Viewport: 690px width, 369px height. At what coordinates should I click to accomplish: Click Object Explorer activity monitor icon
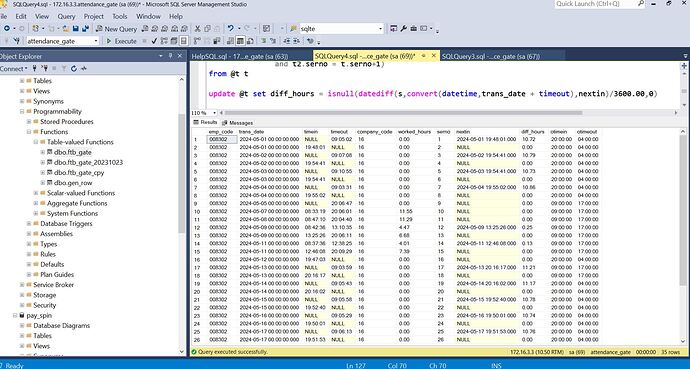[84, 69]
